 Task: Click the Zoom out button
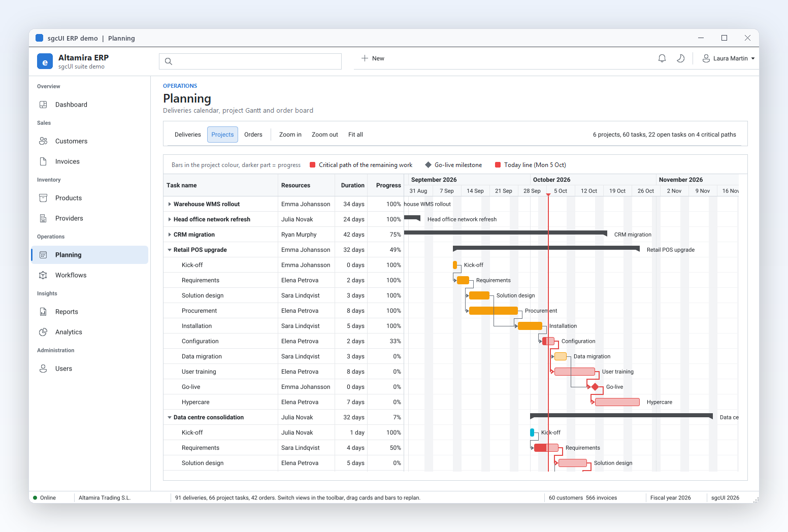tap(325, 135)
